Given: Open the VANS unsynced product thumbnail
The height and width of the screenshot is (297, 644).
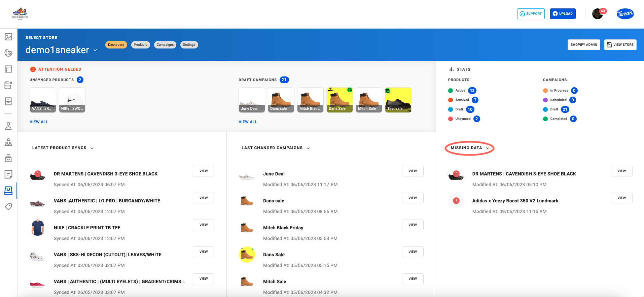Looking at the screenshot, I should coord(43,100).
